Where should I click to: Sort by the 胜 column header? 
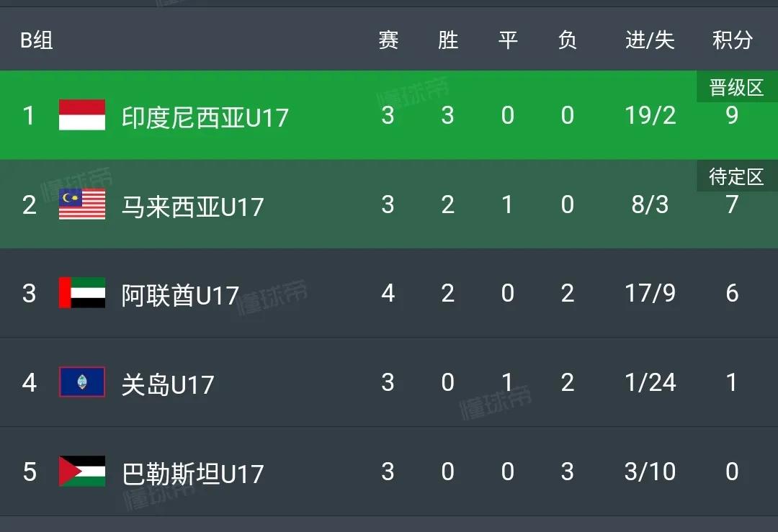click(x=447, y=40)
